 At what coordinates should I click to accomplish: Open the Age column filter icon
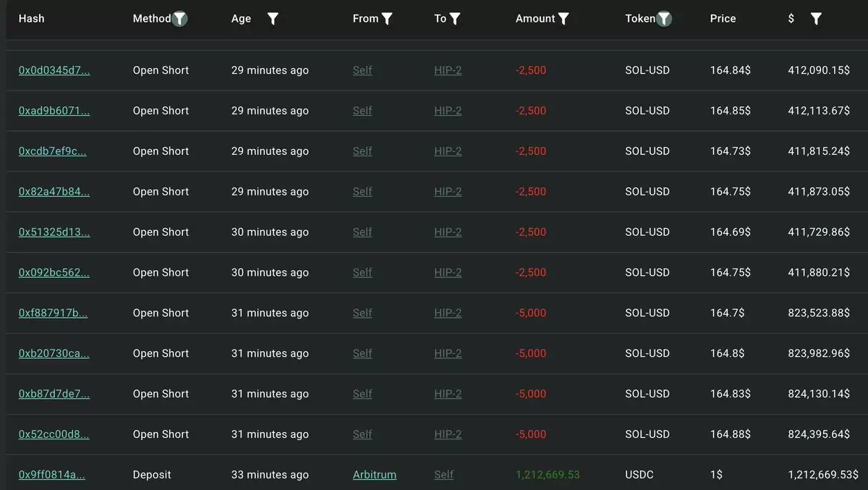pyautogui.click(x=273, y=19)
